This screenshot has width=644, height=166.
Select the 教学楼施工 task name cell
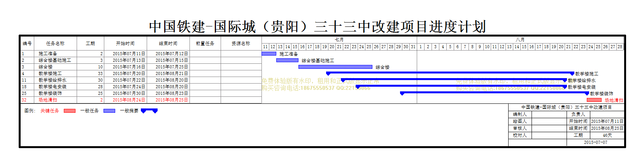coord(55,73)
